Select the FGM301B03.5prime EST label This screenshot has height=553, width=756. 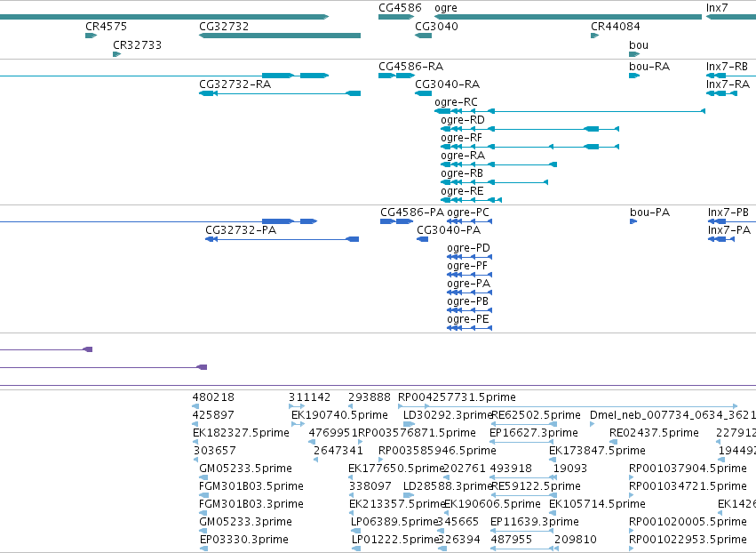pyautogui.click(x=251, y=486)
